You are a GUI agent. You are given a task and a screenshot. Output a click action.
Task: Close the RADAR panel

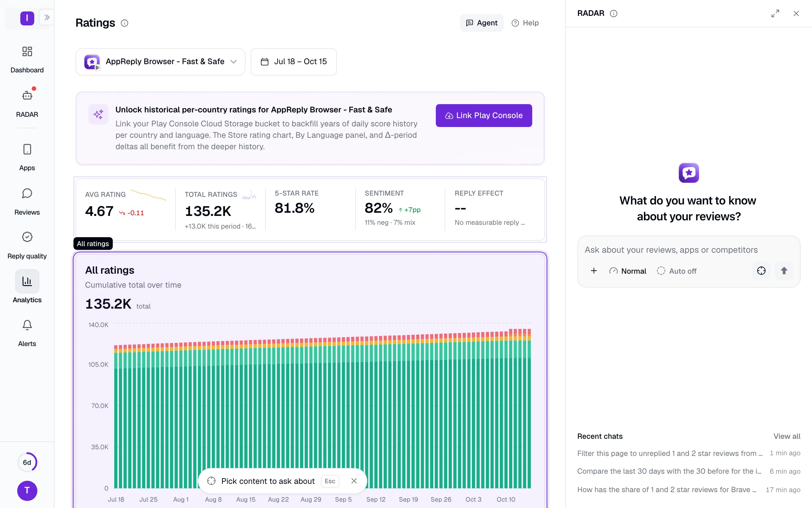click(796, 13)
